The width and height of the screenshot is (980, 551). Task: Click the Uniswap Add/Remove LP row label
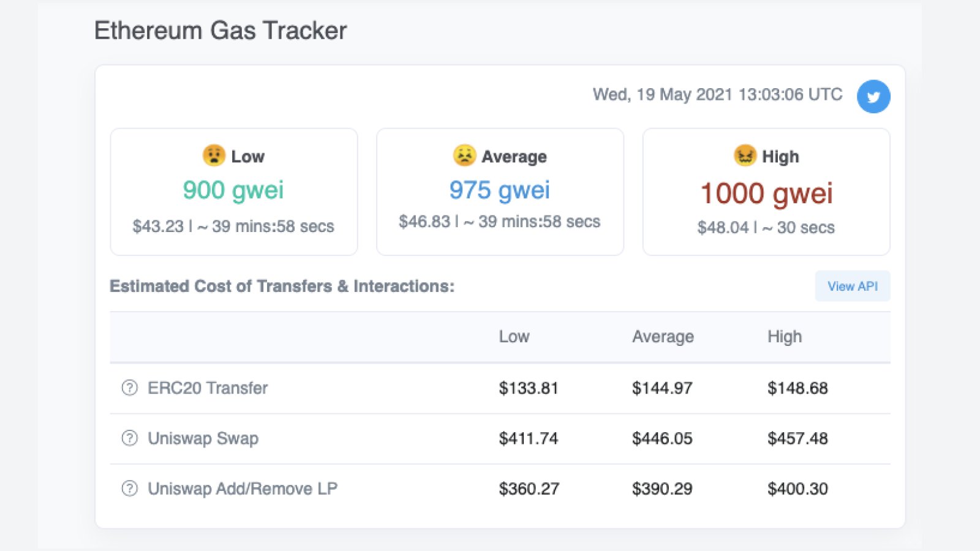(243, 489)
